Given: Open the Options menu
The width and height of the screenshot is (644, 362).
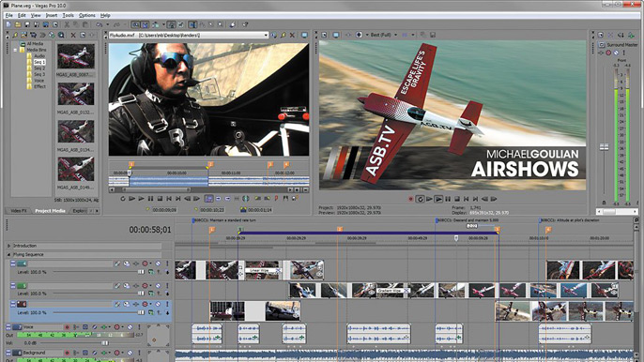Looking at the screenshot, I should point(87,15).
